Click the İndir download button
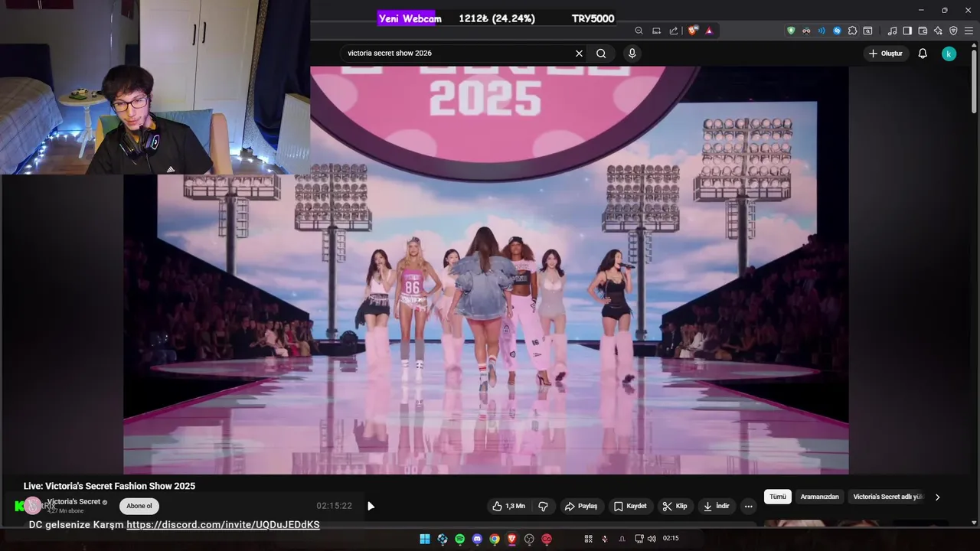 point(717,506)
